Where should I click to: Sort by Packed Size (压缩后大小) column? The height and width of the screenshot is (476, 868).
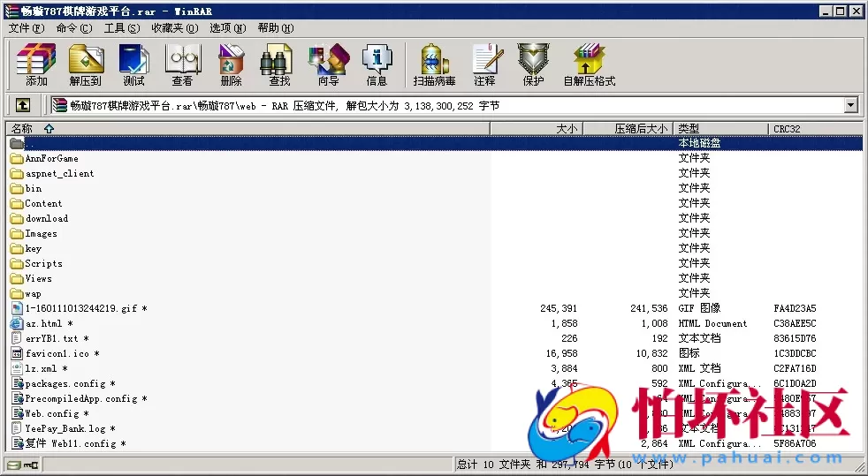click(628, 129)
